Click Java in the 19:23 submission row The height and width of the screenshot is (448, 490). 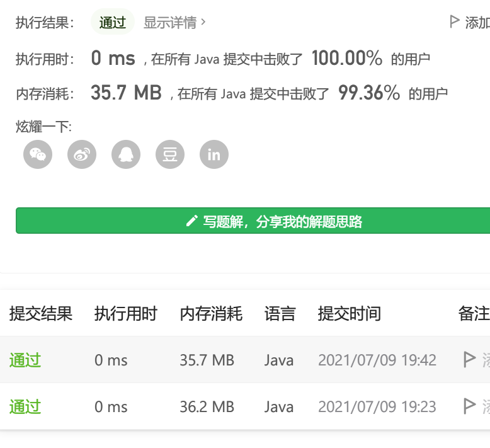pos(279,407)
